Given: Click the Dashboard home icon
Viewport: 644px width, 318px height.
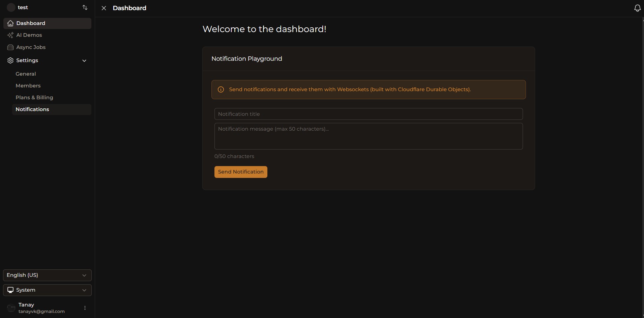Looking at the screenshot, I should (10, 23).
